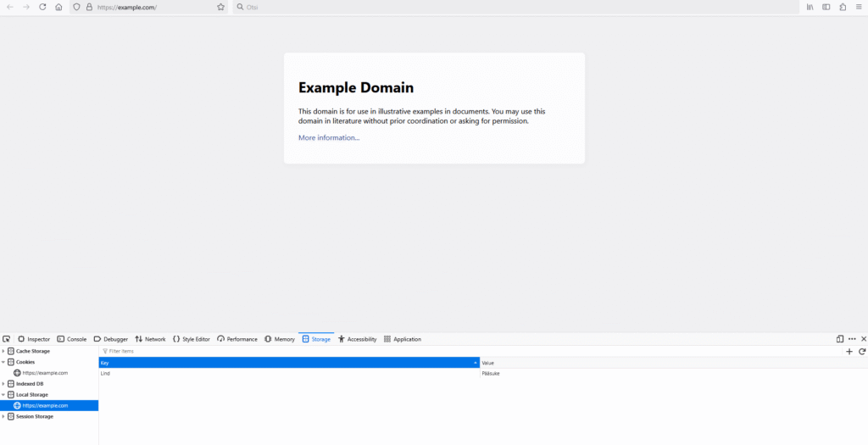This screenshot has height=445, width=868.
Task: Go to the browser home page icon
Action: click(x=58, y=7)
